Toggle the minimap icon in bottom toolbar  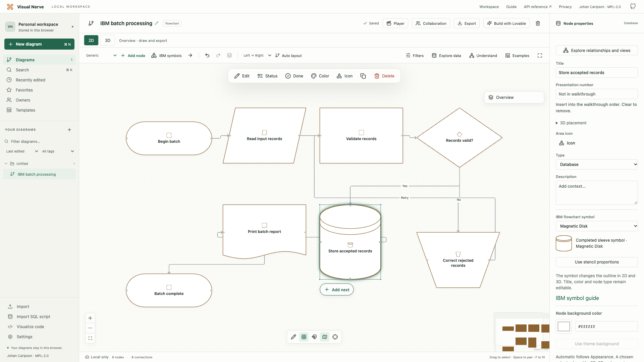[325, 337]
